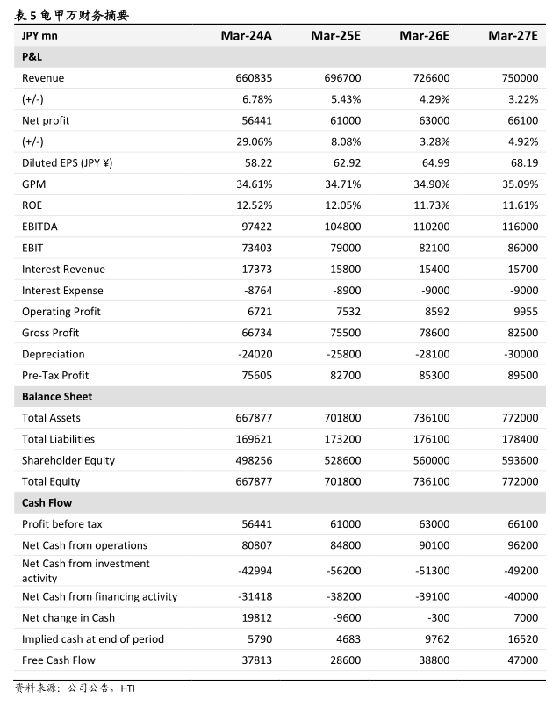Select the Total Assets row label
The height and width of the screenshot is (728, 560).
click(x=51, y=418)
